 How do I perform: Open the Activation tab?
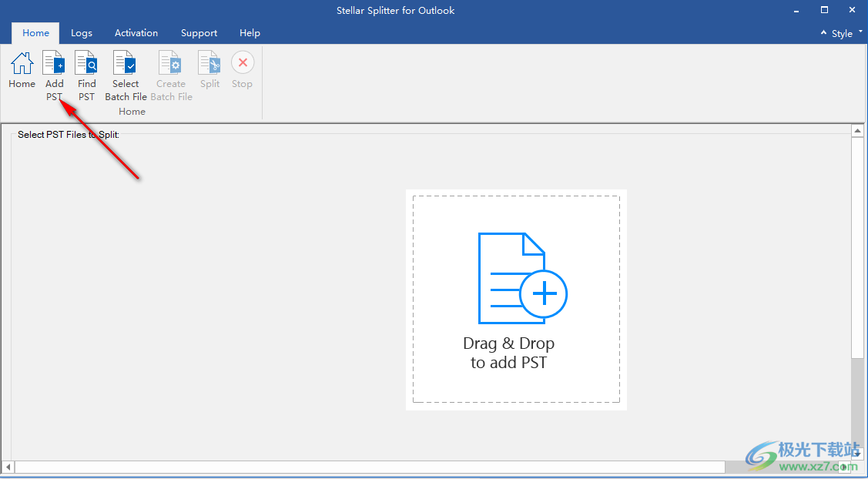[136, 32]
